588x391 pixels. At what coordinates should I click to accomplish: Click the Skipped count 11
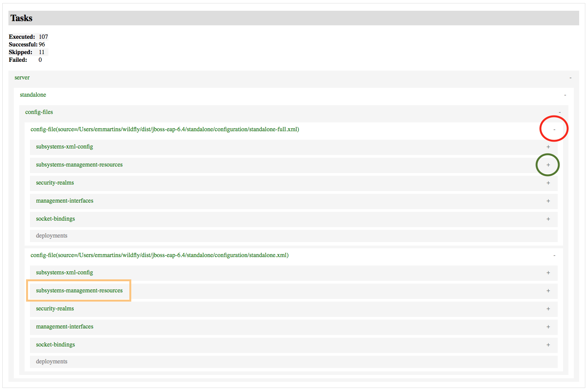tap(41, 52)
